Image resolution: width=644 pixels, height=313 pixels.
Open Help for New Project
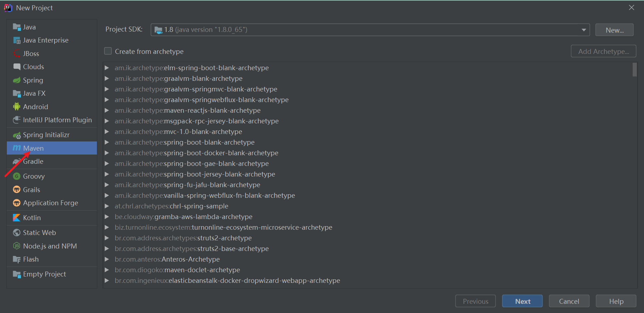tap(616, 301)
